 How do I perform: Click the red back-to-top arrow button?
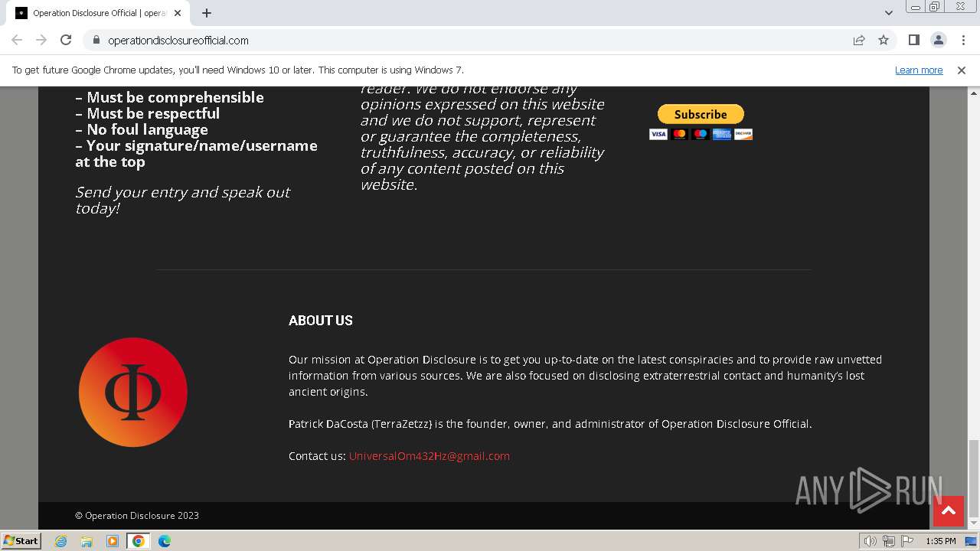pos(948,511)
